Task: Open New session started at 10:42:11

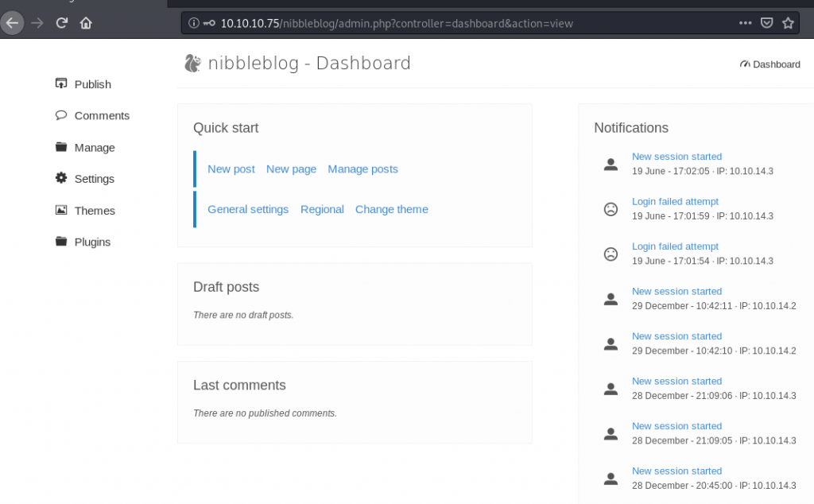Action: click(676, 291)
